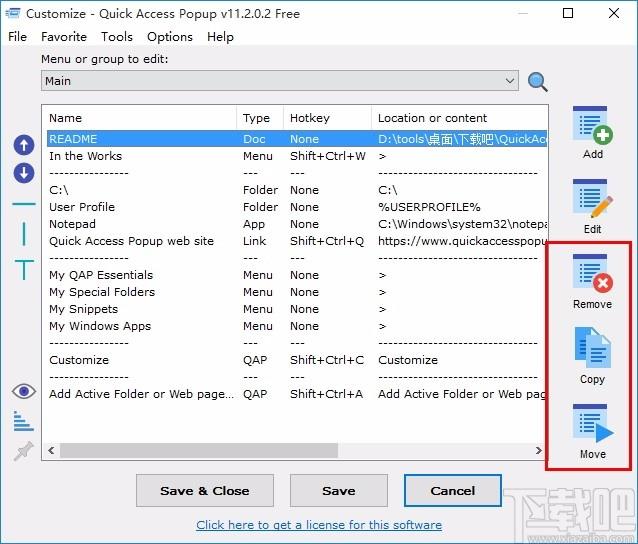Click the Move favorite icon
638x544 pixels.
tap(592, 424)
